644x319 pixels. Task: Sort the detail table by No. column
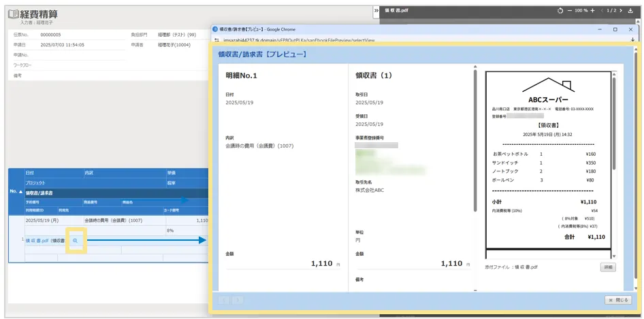16,192
